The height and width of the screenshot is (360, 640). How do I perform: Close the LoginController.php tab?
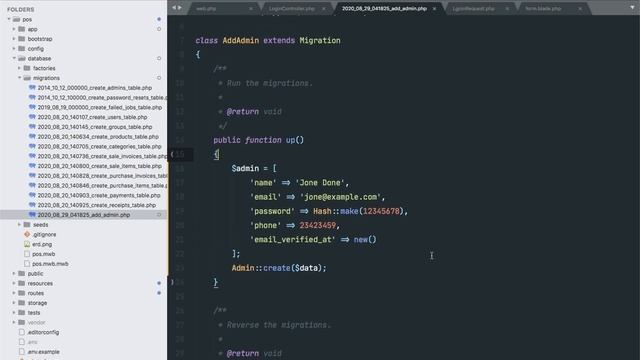coord(324,9)
